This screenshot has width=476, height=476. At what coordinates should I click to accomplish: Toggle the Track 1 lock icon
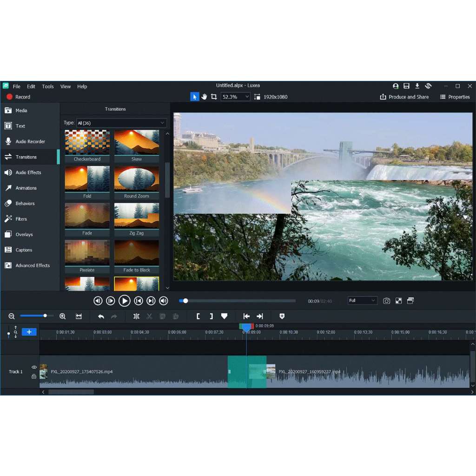point(34,376)
